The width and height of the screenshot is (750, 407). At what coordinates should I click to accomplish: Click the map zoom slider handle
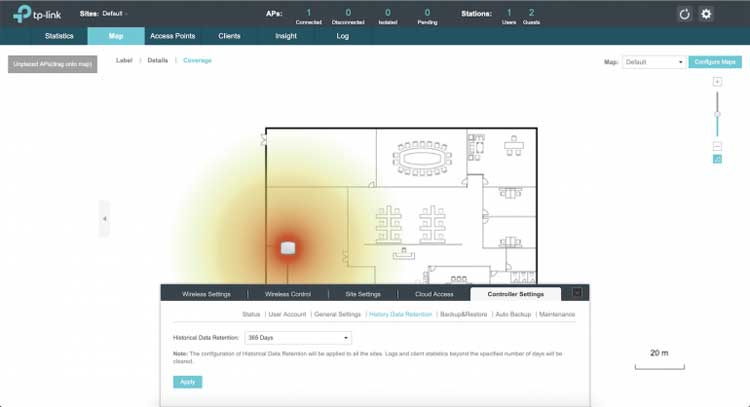click(717, 115)
